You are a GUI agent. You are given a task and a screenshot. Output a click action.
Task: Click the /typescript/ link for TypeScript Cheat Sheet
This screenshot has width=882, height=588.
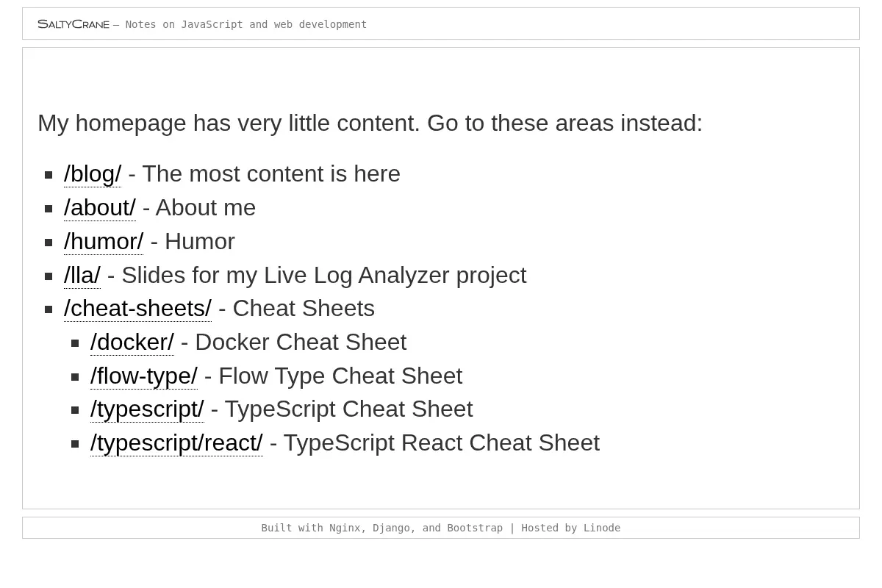(147, 409)
